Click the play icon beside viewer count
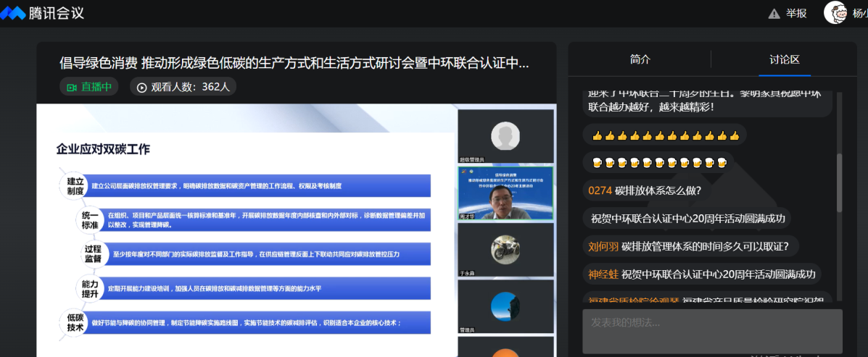Screen dimensions: 868x357 point(141,87)
